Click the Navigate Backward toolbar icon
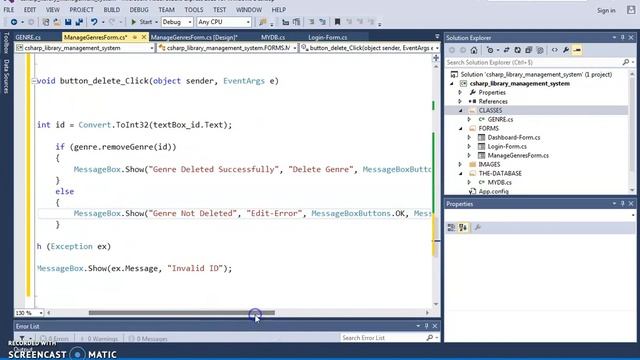 tap(13, 22)
